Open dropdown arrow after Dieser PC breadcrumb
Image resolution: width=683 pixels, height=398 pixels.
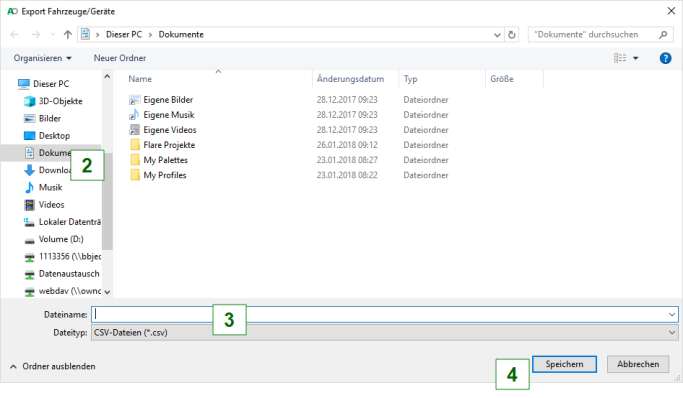150,35
